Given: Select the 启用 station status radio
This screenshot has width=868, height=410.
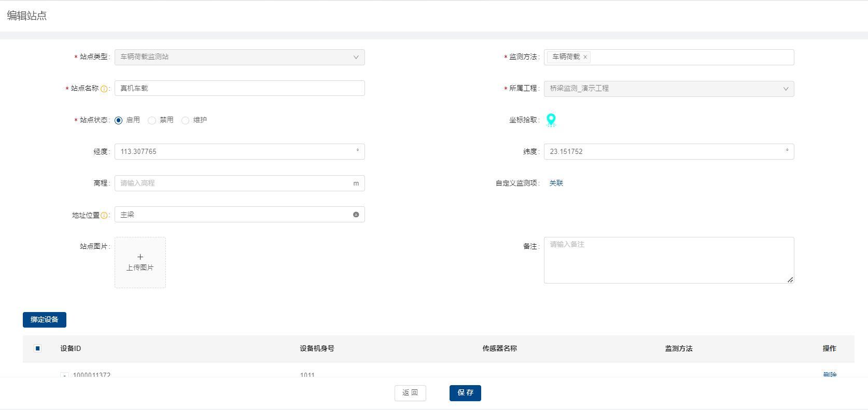Looking at the screenshot, I should (119, 120).
